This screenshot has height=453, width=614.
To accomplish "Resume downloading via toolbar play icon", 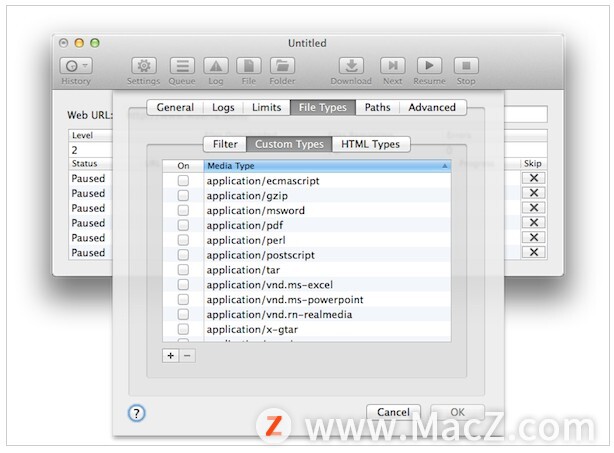I will (x=430, y=66).
